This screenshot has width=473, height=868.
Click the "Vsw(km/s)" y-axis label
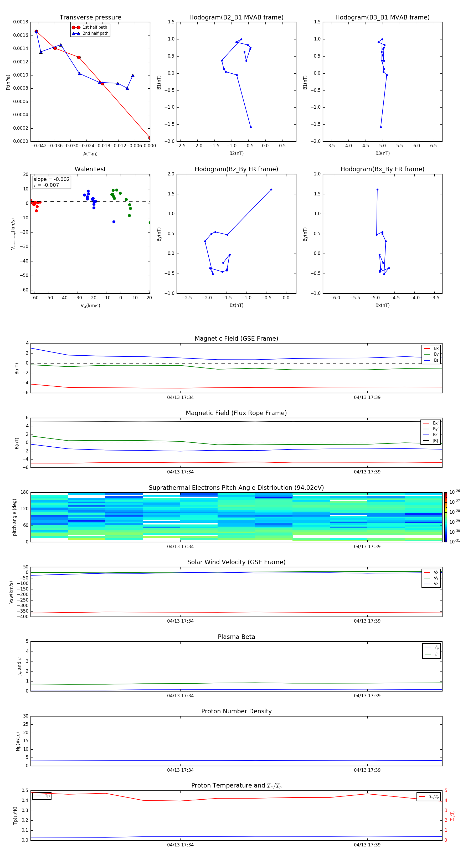point(11,592)
